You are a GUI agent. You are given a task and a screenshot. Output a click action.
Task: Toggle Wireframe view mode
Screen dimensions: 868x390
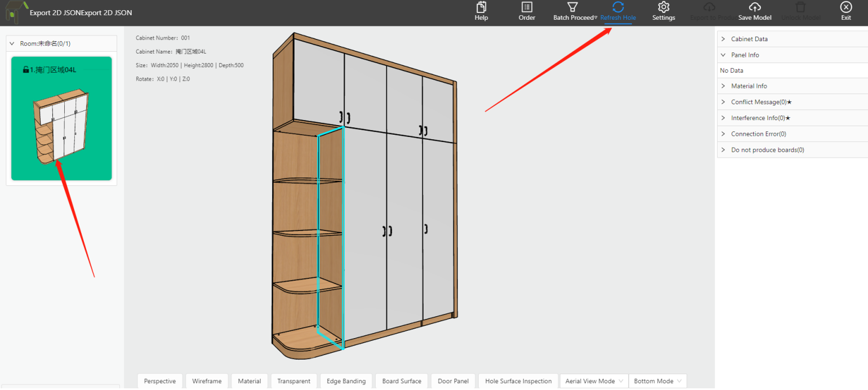pyautogui.click(x=207, y=381)
